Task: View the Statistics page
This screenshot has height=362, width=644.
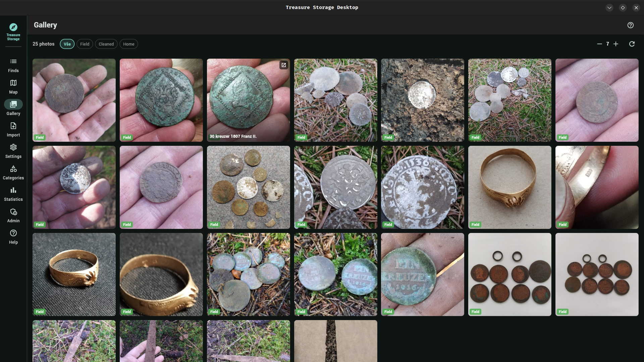Action: 13,194
